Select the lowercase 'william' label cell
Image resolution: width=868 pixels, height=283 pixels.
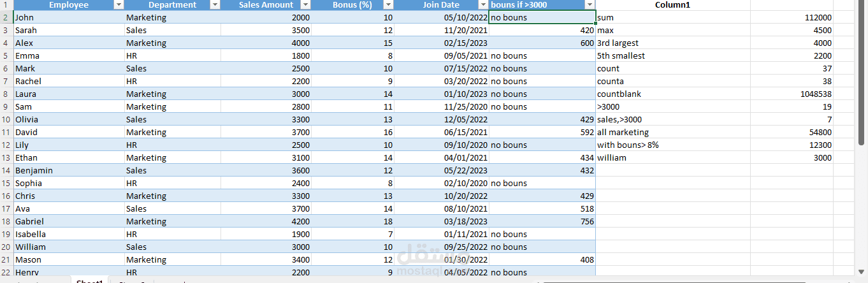point(673,157)
